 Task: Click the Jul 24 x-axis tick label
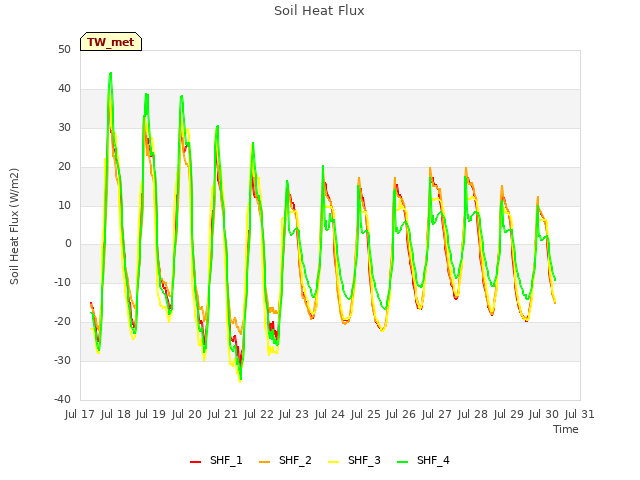(330, 414)
